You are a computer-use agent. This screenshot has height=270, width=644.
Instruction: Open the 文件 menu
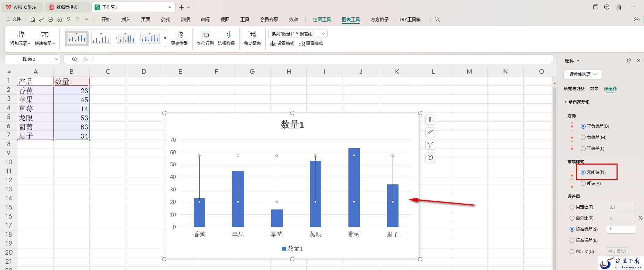[14, 19]
